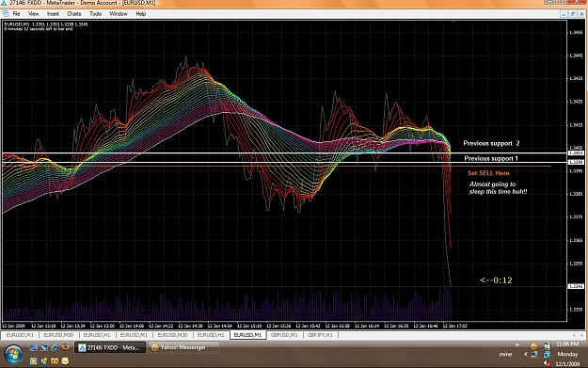
Task: Click the '12 Jan 17:02' time axis label
Action: 454,326
